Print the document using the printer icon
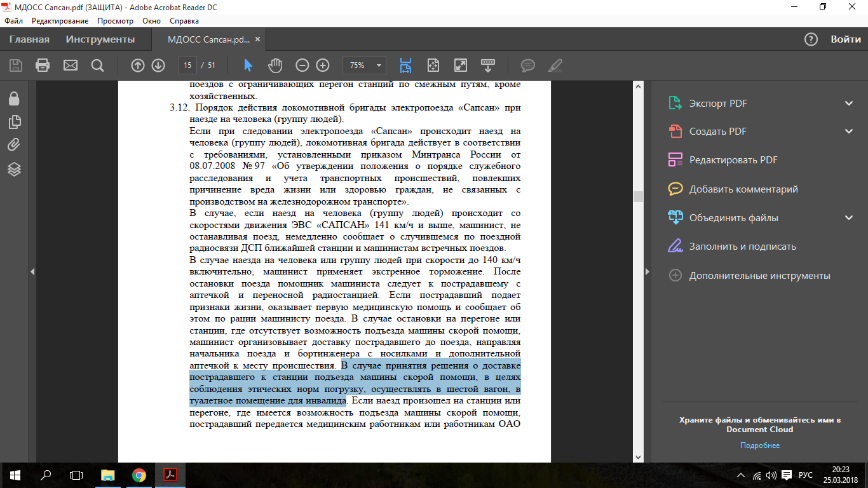The image size is (868, 488). point(43,65)
